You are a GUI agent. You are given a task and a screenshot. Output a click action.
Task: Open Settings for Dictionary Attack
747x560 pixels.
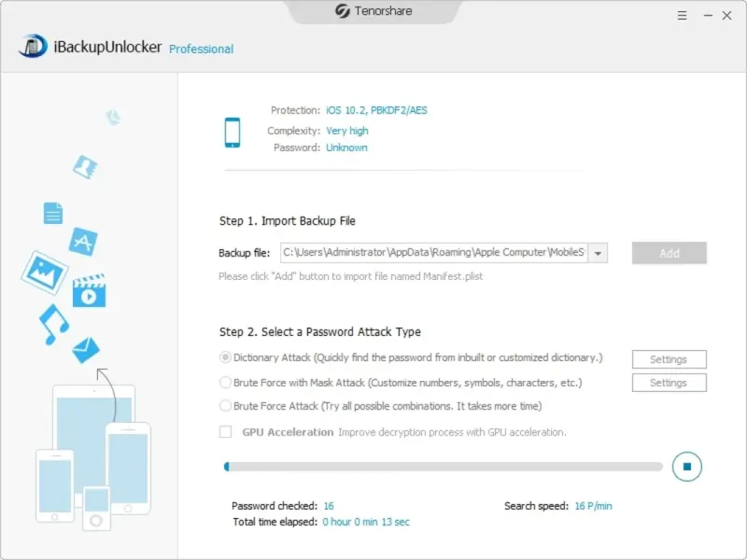coord(669,359)
